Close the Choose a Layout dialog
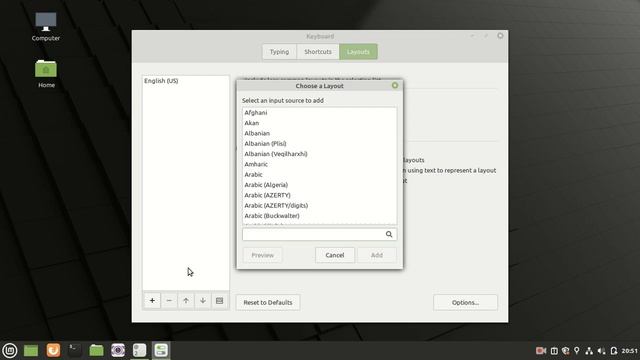640x360 pixels. tap(395, 85)
